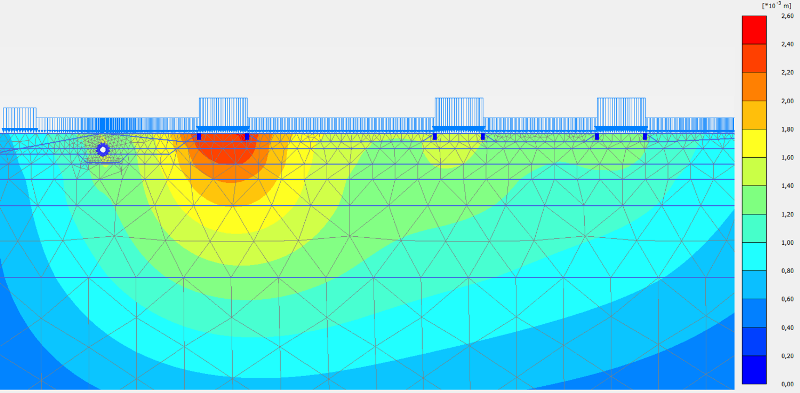This screenshot has width=800, height=393.
Task: Click the legend unit label above color scale
Action: tap(777, 6)
